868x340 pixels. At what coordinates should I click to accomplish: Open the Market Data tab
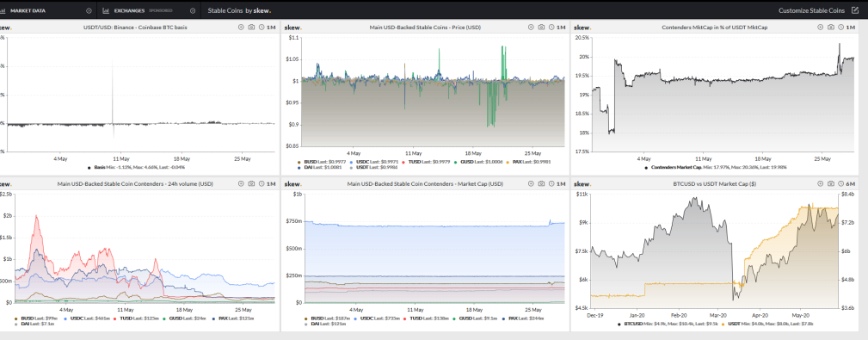[x=28, y=10]
